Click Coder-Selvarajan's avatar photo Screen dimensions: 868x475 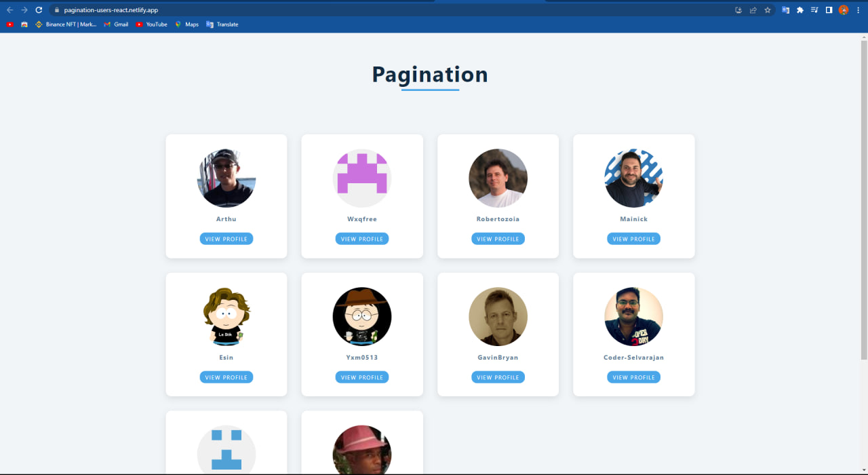click(634, 317)
